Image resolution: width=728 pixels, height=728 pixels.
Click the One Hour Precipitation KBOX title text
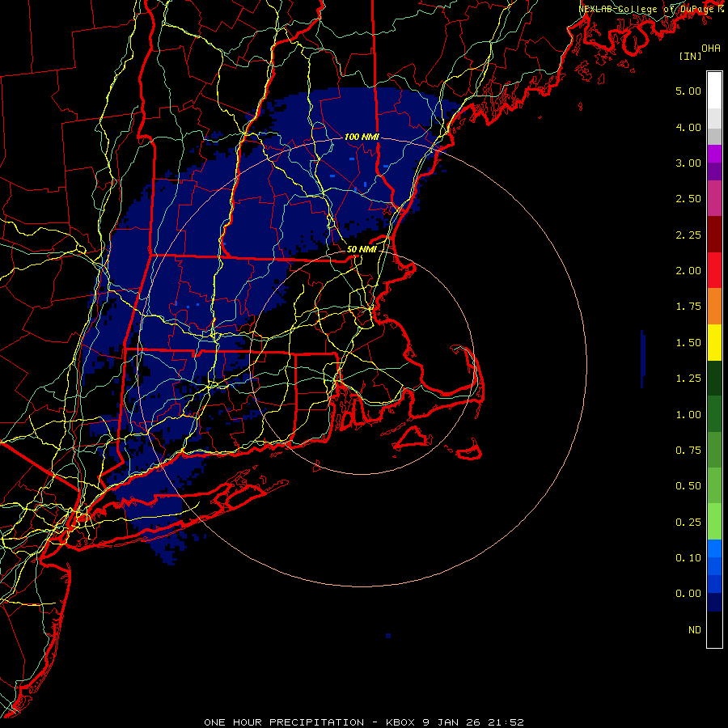coord(364,722)
